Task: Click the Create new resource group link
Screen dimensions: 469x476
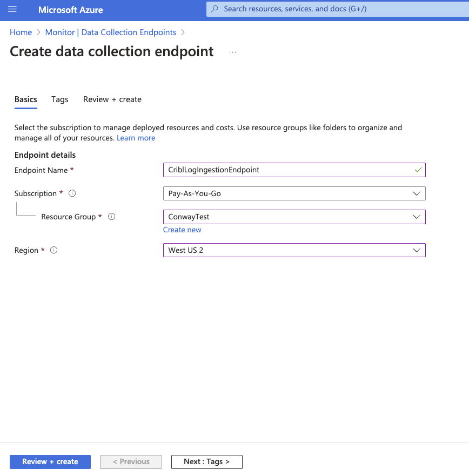Action: click(x=182, y=230)
